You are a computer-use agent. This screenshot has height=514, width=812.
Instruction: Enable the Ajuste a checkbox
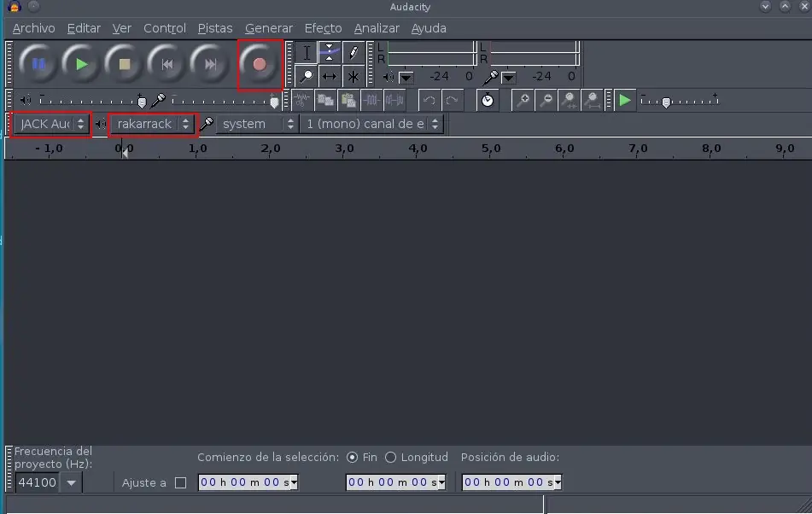(x=180, y=483)
